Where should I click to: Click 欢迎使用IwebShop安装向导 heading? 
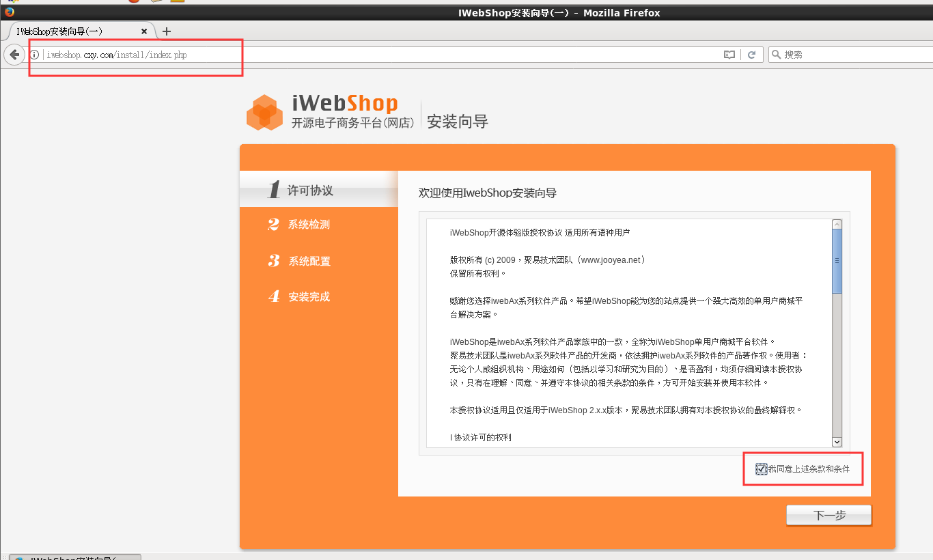point(488,193)
